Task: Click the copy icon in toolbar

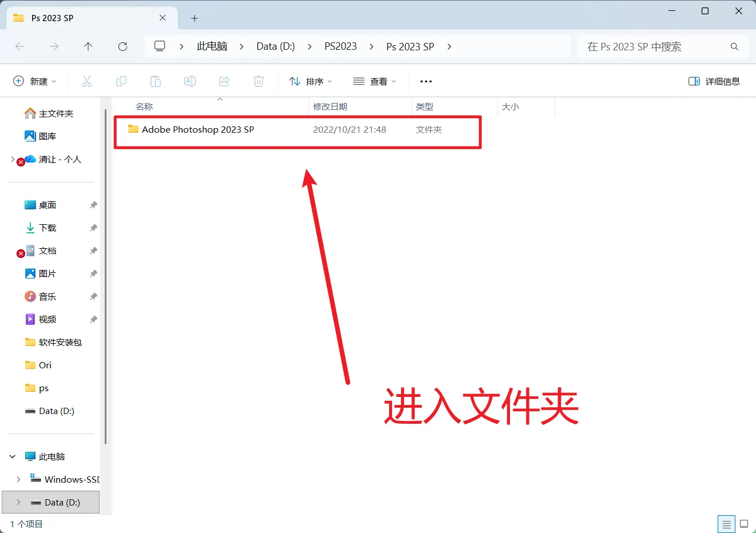Action: pyautogui.click(x=121, y=81)
